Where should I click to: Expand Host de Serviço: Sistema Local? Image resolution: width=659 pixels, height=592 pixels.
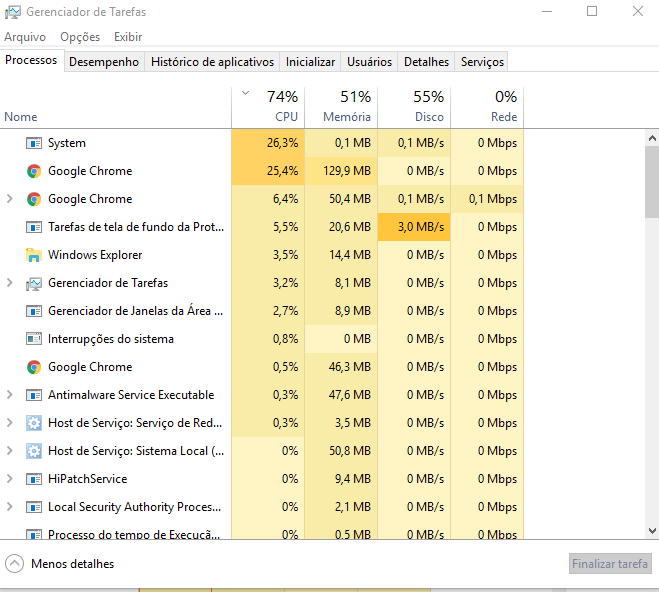(x=10, y=451)
